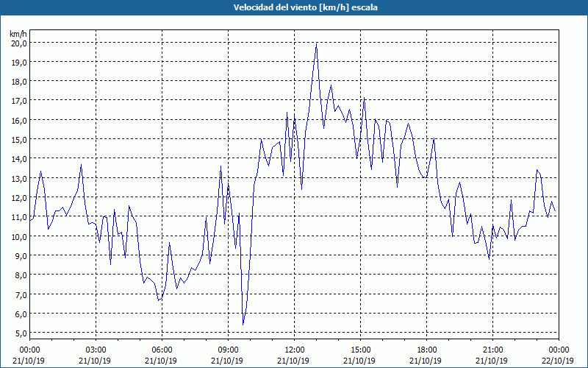This screenshot has height=368, width=588.
Task: Select the "5,0" y-axis label
Action: tap(21, 333)
